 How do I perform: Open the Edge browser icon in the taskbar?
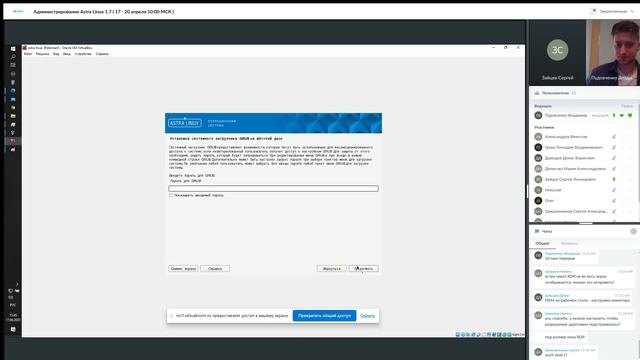[13, 91]
